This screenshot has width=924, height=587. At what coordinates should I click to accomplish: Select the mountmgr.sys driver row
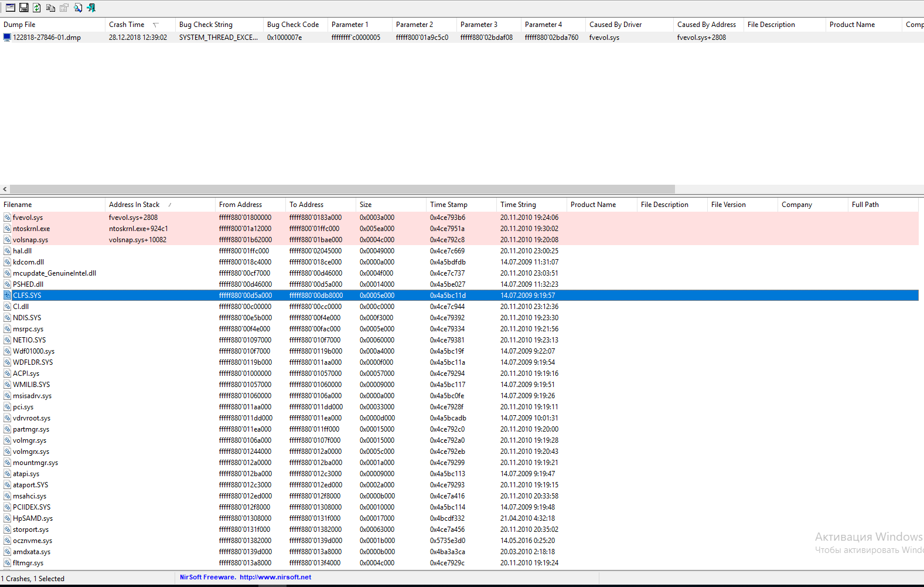point(459,463)
